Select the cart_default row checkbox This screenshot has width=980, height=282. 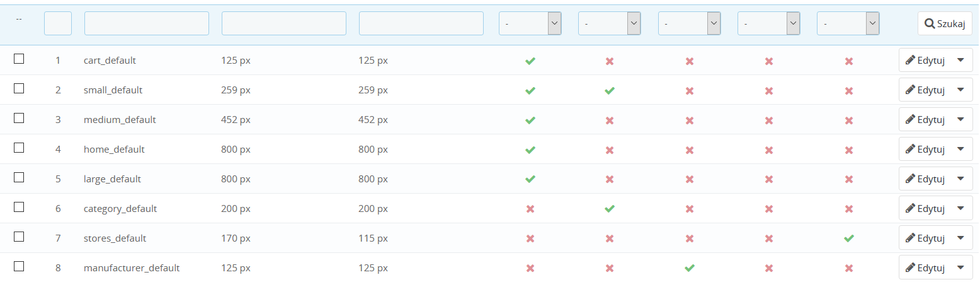(x=19, y=59)
